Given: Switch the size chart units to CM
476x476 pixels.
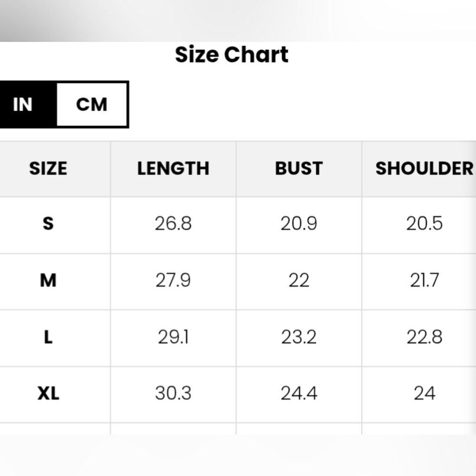Looking at the screenshot, I should (x=92, y=104).
